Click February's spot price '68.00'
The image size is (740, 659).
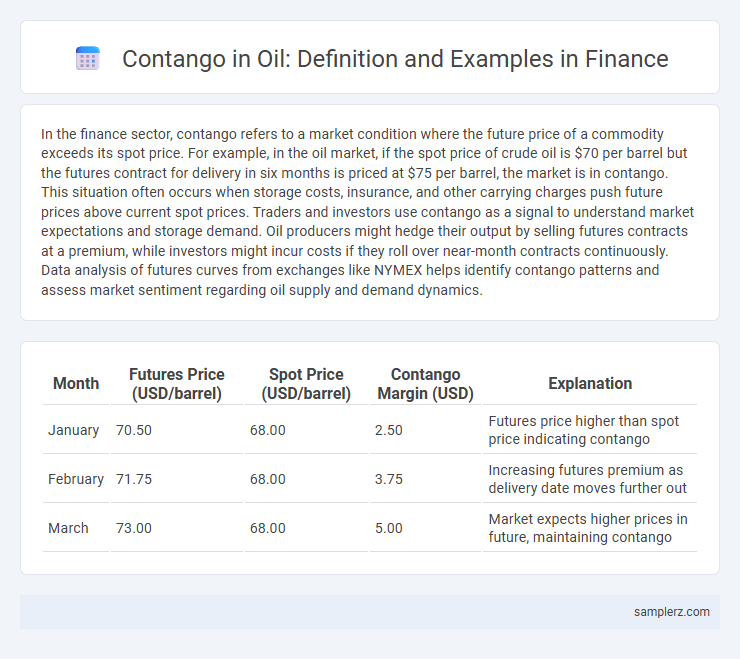point(268,479)
